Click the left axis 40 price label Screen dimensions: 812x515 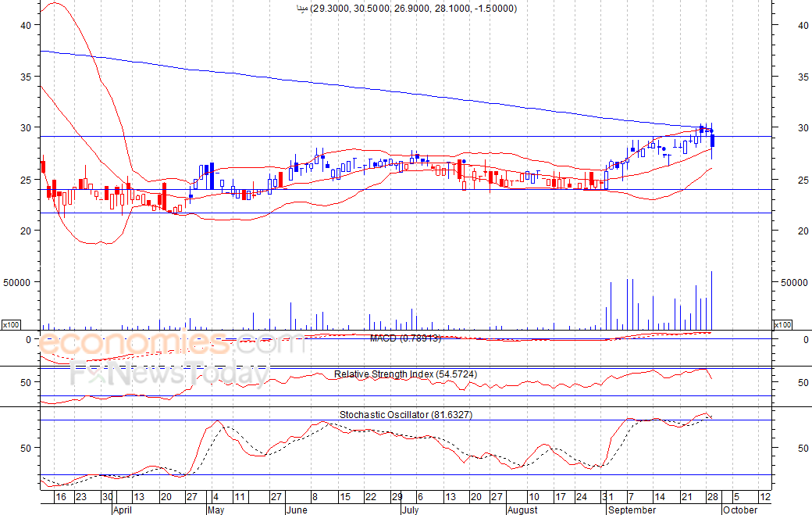click(x=26, y=25)
